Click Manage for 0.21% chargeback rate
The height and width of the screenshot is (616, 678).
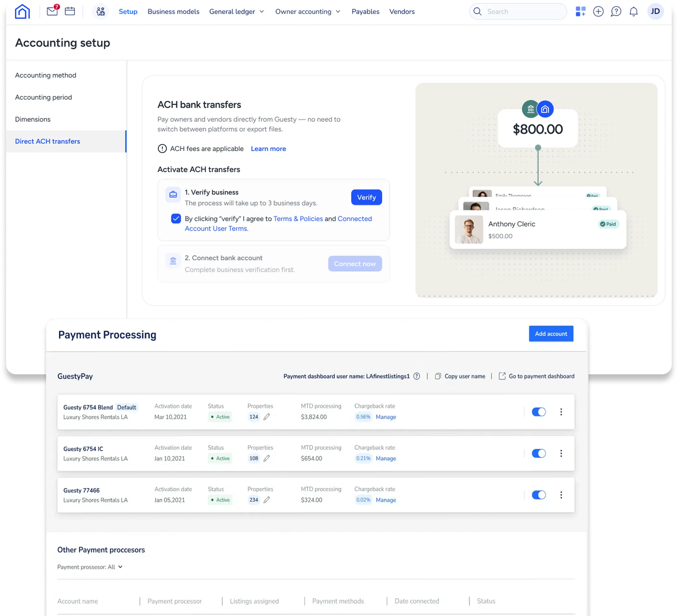(386, 458)
